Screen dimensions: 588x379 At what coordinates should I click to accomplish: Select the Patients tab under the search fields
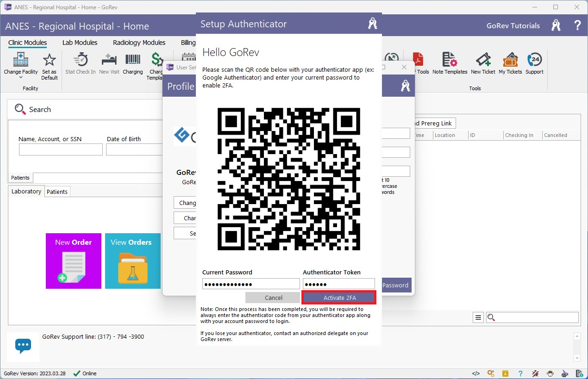coord(20,178)
